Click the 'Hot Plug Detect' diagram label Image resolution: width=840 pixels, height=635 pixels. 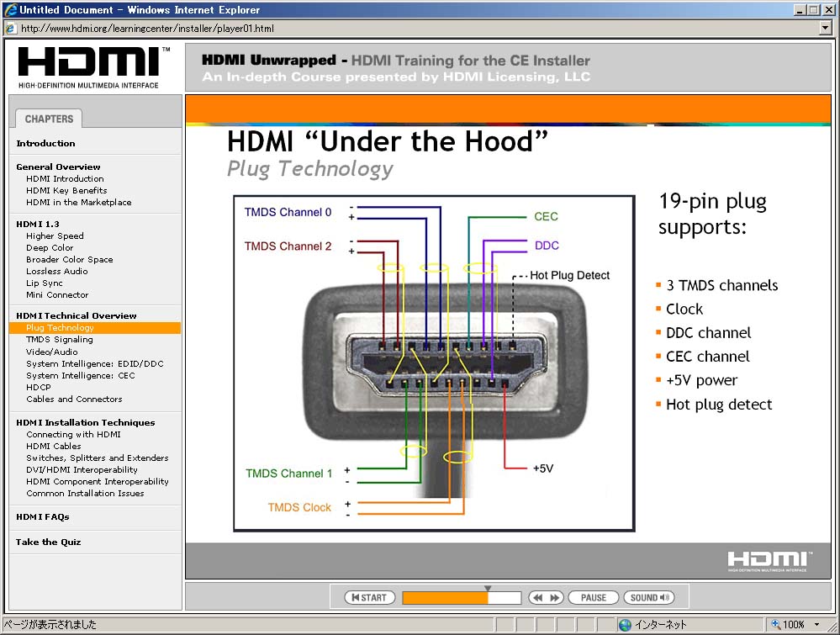569,275
